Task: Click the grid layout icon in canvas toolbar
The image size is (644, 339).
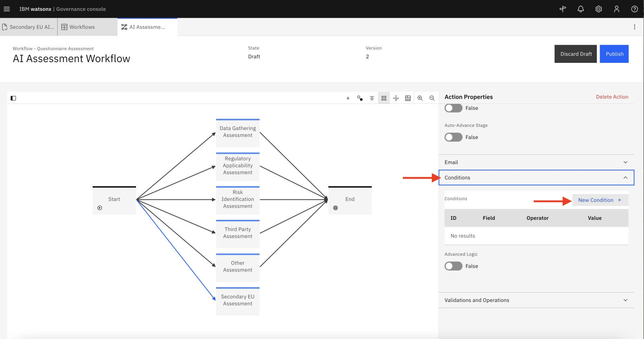Action: point(384,98)
